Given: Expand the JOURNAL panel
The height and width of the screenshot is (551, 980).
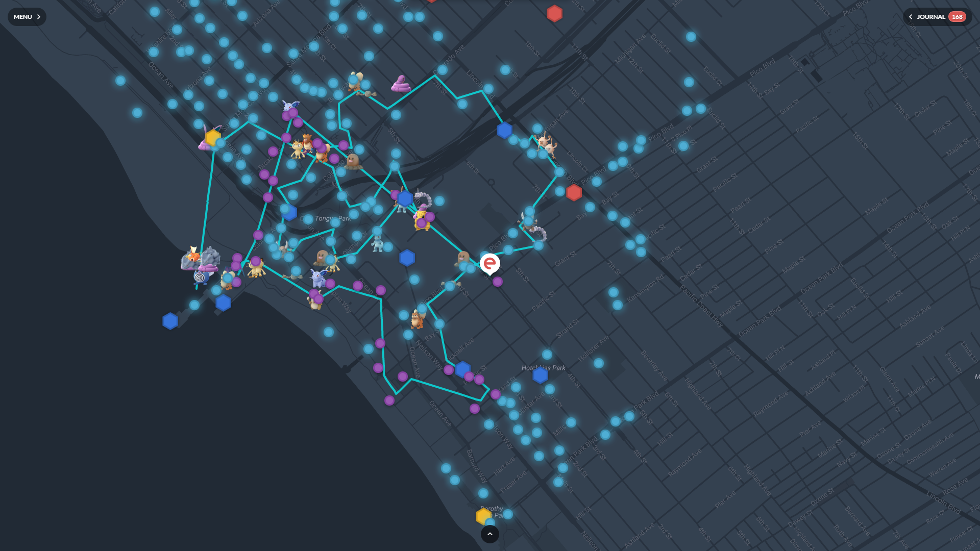Looking at the screenshot, I should click(937, 17).
